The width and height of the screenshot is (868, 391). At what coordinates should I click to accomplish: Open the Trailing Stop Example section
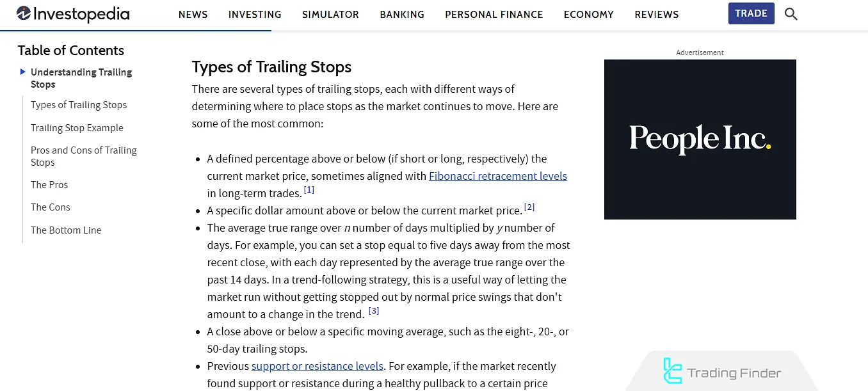[77, 128]
